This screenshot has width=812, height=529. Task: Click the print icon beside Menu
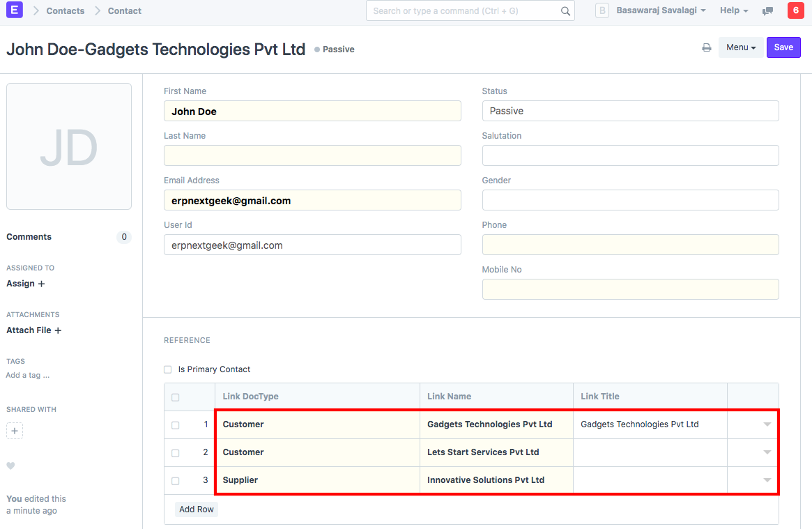tap(706, 47)
